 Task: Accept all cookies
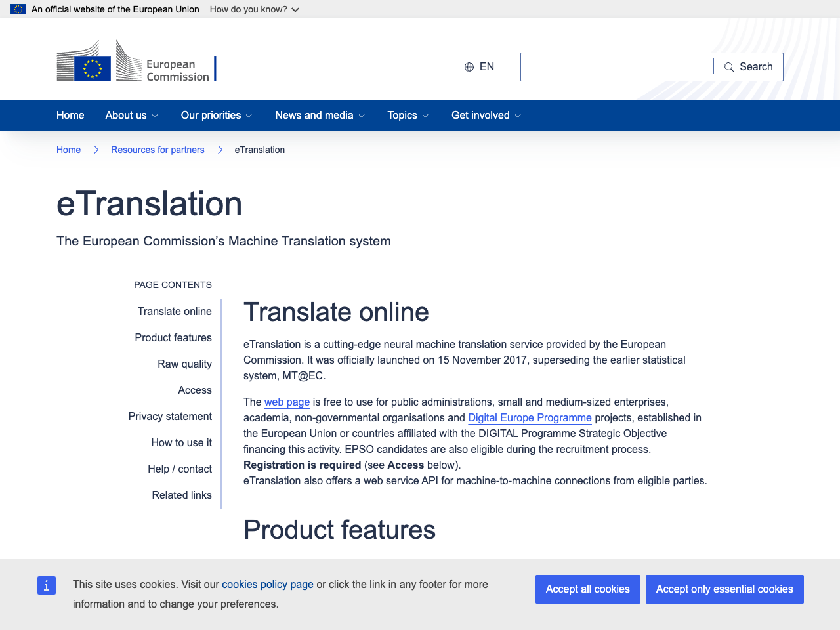(588, 589)
